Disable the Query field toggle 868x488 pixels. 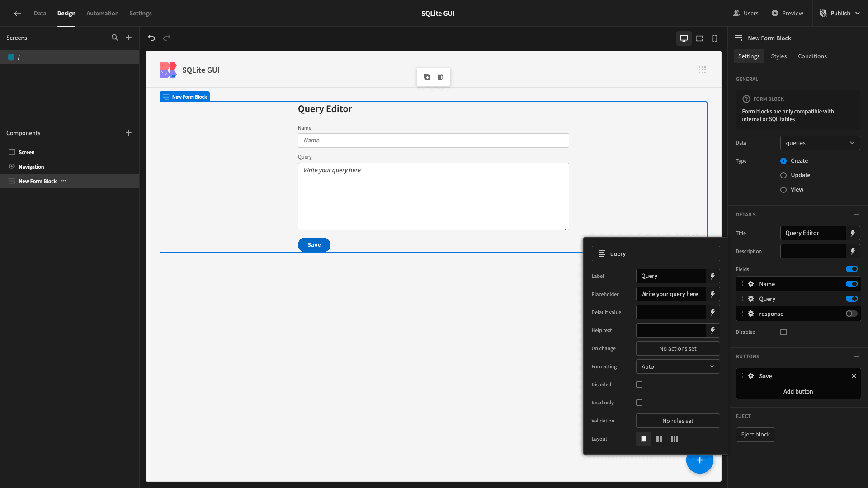(852, 299)
